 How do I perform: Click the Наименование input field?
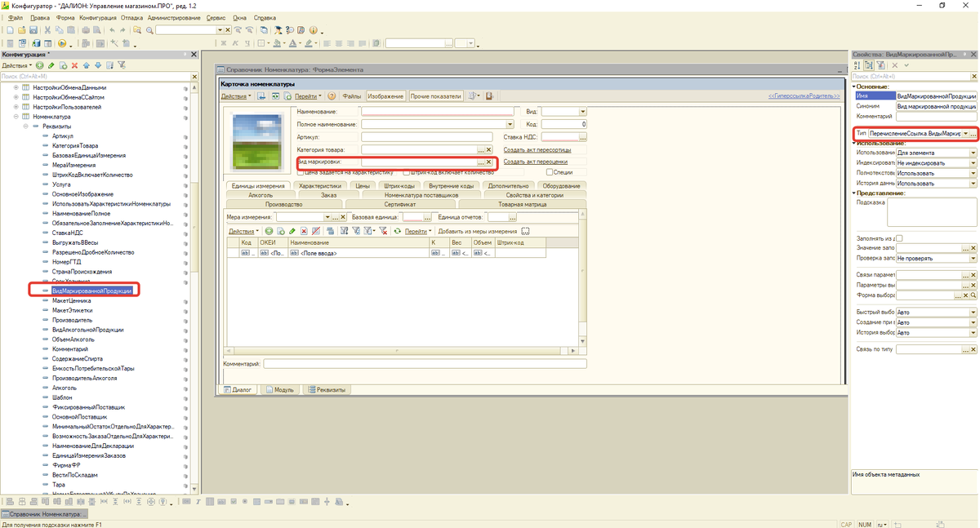coord(438,112)
